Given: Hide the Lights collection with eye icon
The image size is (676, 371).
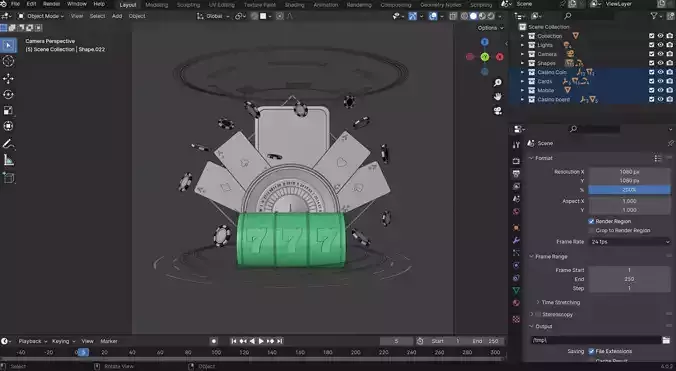Looking at the screenshot, I should tap(660, 45).
